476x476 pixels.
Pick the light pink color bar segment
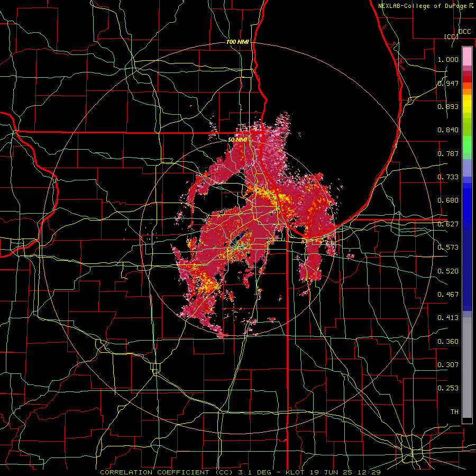[x=467, y=56]
